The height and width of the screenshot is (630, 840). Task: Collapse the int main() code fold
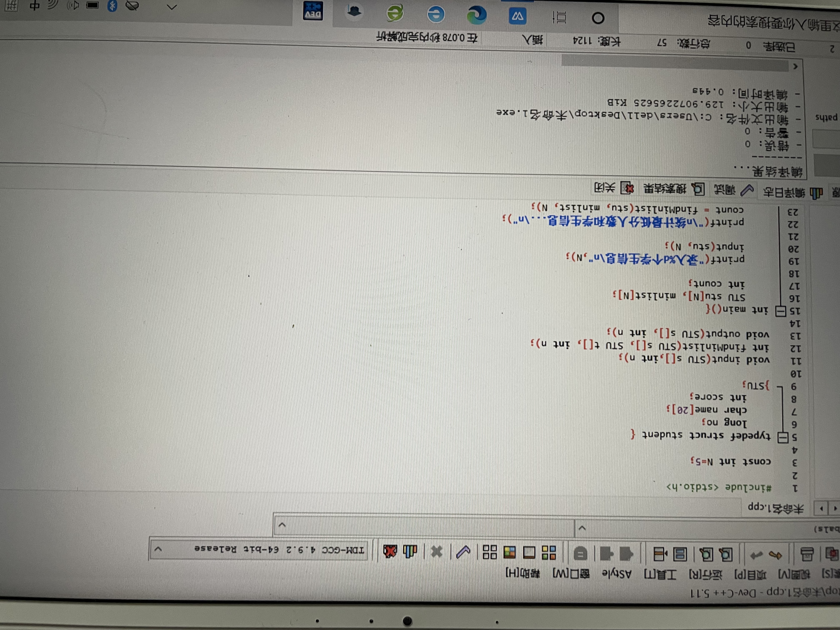point(780,311)
